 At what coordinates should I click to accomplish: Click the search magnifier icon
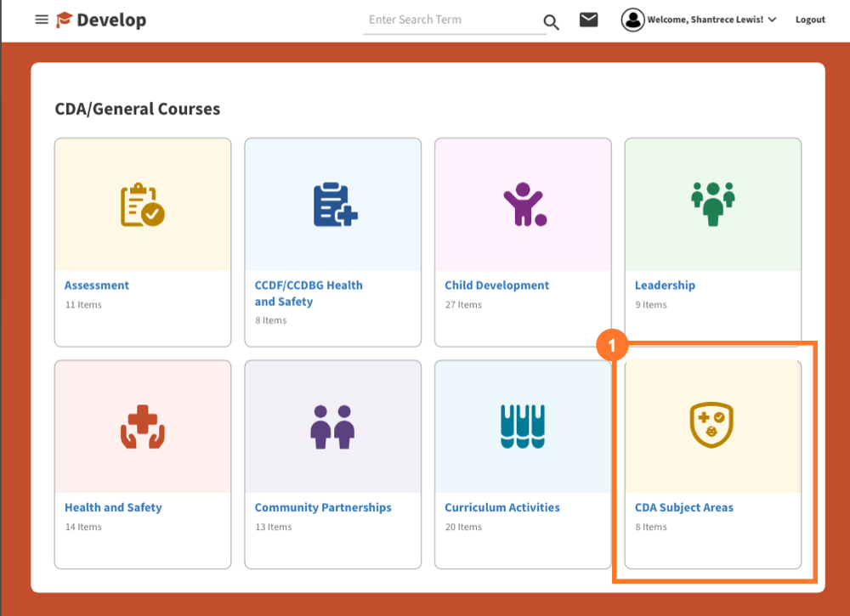[x=551, y=22]
